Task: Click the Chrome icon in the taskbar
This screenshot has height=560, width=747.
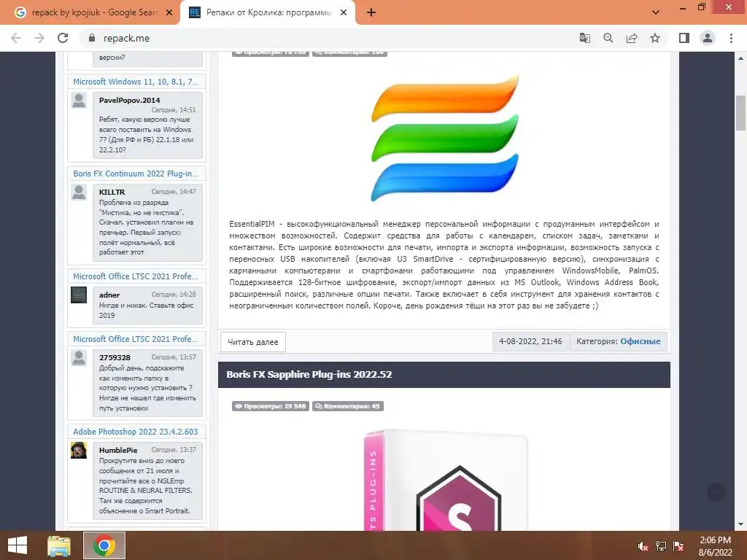Action: point(104,545)
